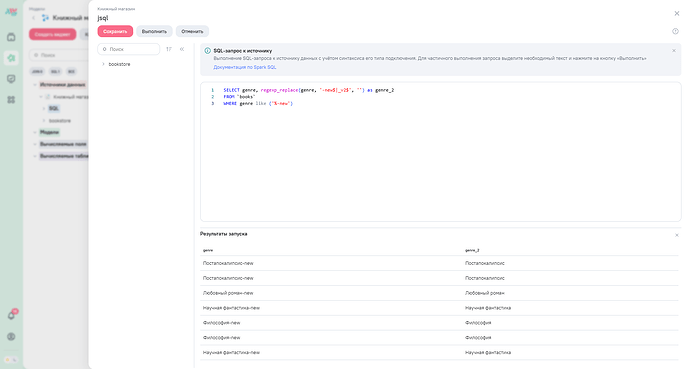The width and height of the screenshot is (690, 369).
Task: Expand the bookstore schema in the dialog tree
Action: [103, 64]
